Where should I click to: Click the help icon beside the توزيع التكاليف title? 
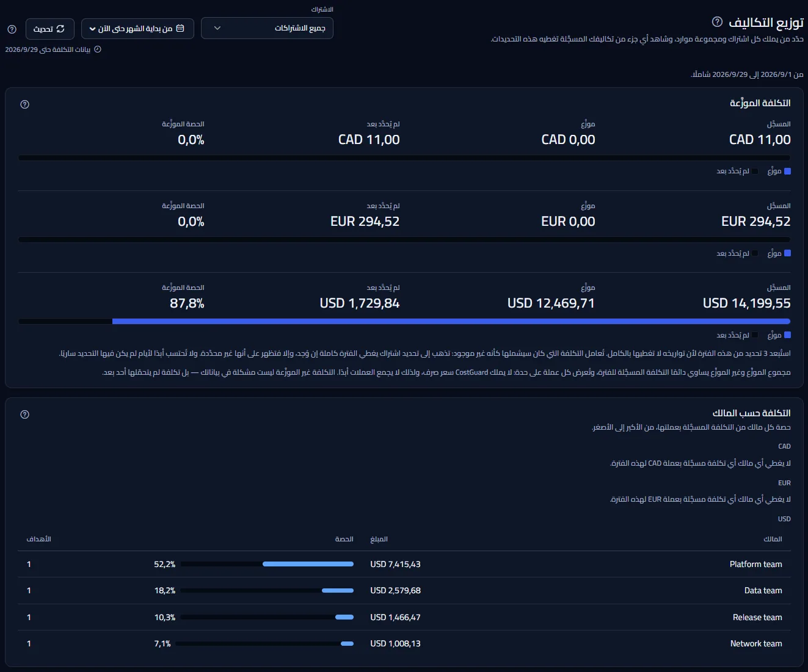coord(717,22)
